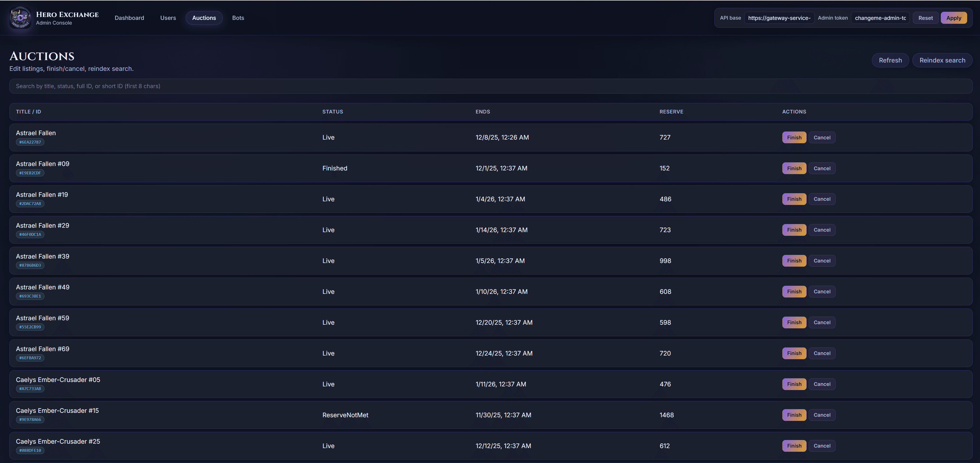The image size is (980, 463).
Task: Click the Apply button for admin settings
Action: pyautogui.click(x=954, y=18)
